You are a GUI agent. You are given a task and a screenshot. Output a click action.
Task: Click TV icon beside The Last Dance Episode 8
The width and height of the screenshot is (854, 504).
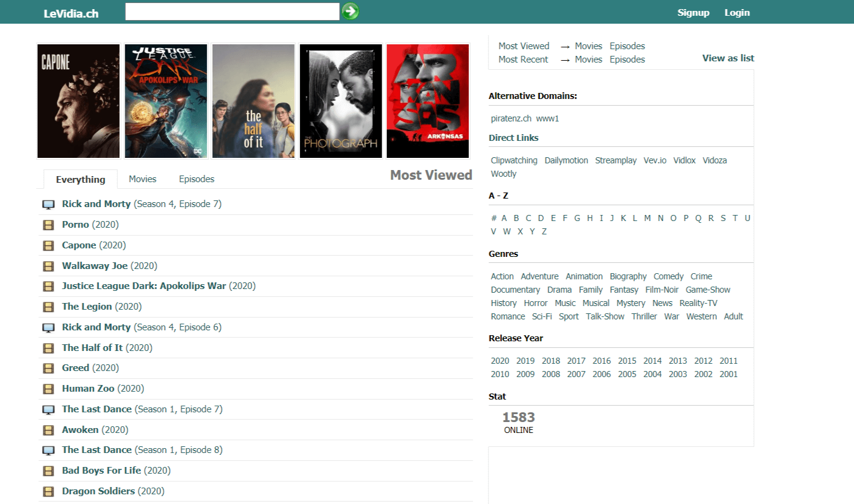(x=49, y=451)
